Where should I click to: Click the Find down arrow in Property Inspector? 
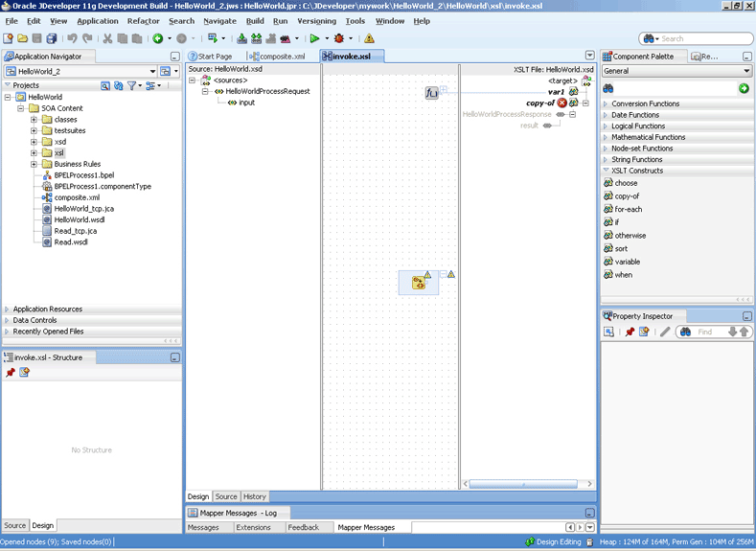click(732, 332)
